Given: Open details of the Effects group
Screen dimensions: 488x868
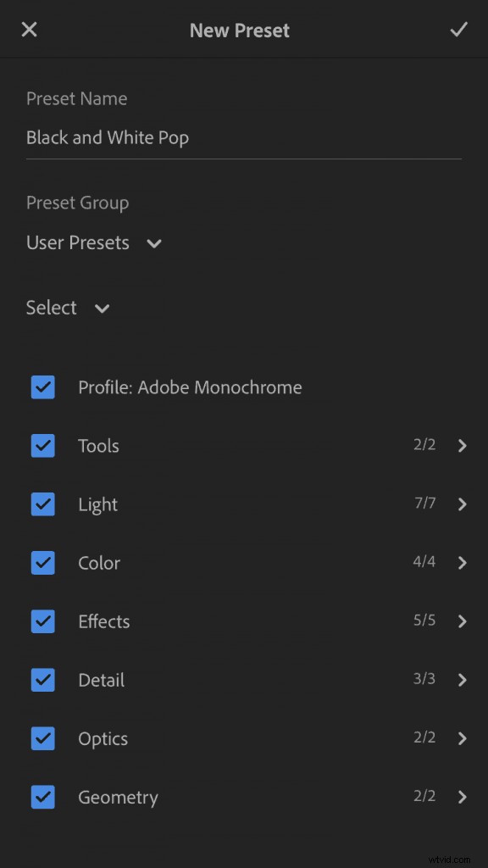Looking at the screenshot, I should pyautogui.click(x=462, y=620).
